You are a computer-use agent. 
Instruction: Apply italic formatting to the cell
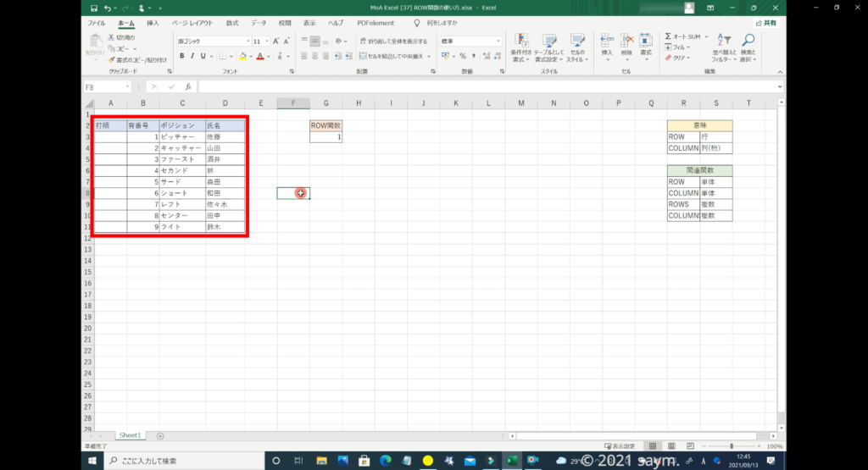click(x=192, y=56)
